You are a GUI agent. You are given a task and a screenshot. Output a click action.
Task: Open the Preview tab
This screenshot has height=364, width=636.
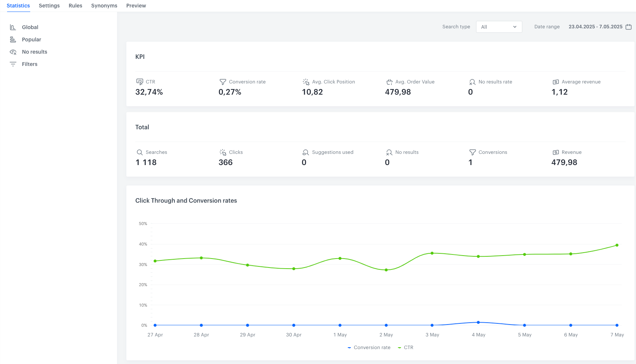[136, 6]
